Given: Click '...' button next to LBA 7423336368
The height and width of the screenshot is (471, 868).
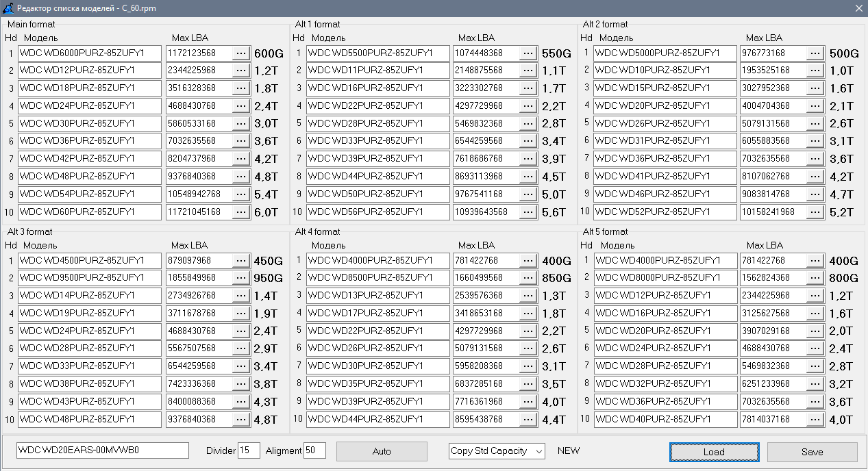Looking at the screenshot, I should click(241, 384).
